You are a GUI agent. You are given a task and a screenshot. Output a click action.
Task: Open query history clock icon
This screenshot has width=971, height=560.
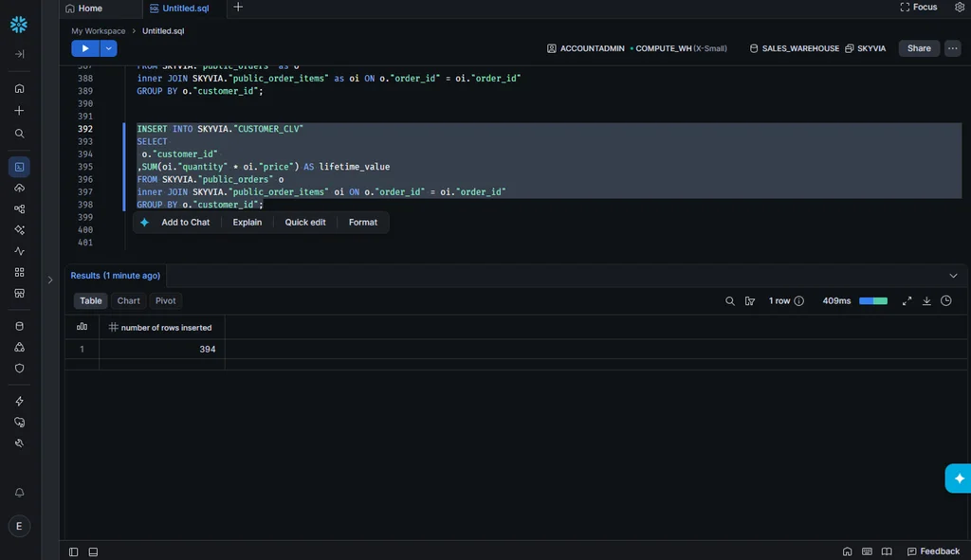click(x=946, y=300)
